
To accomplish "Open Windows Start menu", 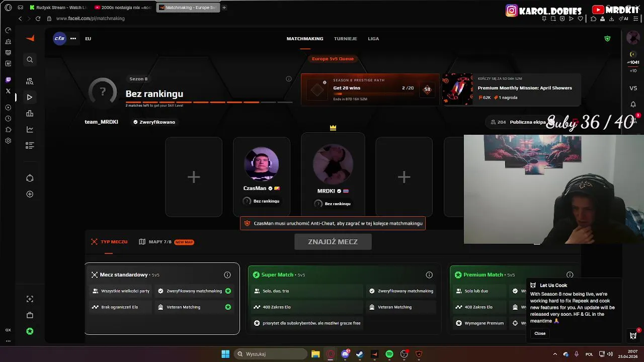I will (x=225, y=354).
